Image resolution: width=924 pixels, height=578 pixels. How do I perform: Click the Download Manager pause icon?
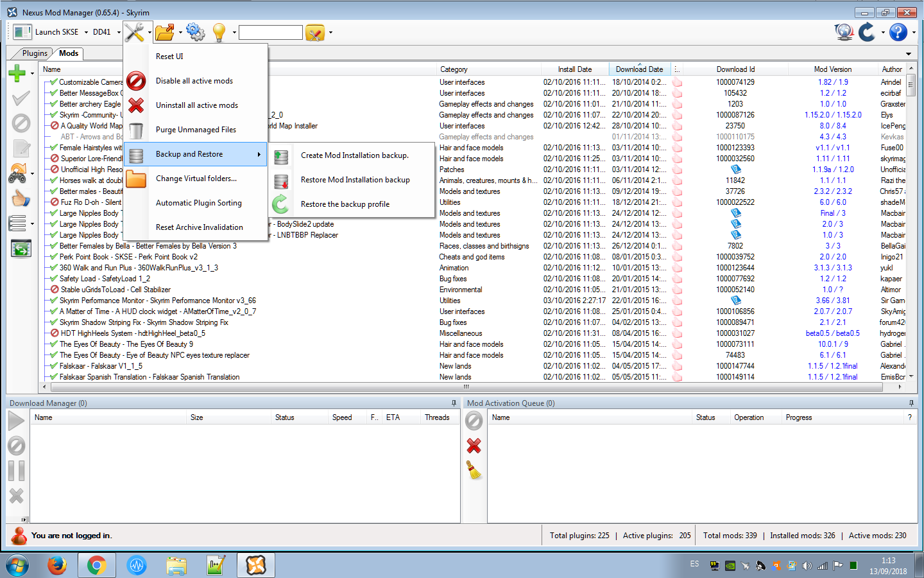point(16,471)
